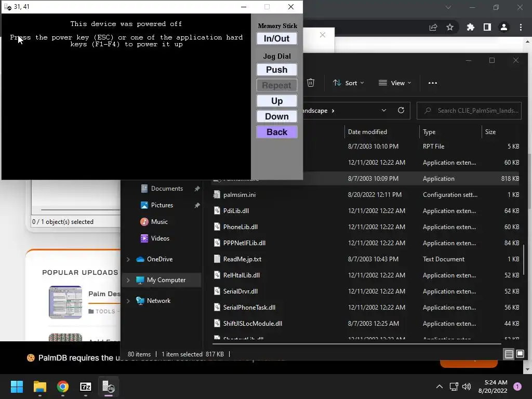This screenshot has height=399, width=532.
Task: Open the Sort dropdown in File Explorer
Action: pyautogui.click(x=349, y=83)
